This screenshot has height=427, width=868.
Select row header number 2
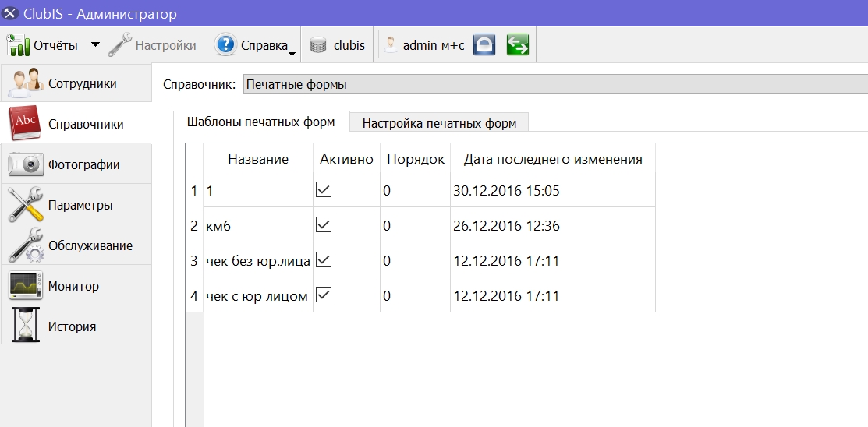point(194,226)
